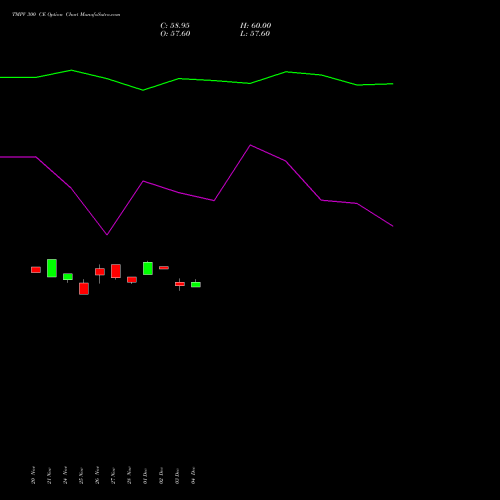Select the close value 'C: 58.95'
Viewport: 500px width, 500px height.
(175, 26)
